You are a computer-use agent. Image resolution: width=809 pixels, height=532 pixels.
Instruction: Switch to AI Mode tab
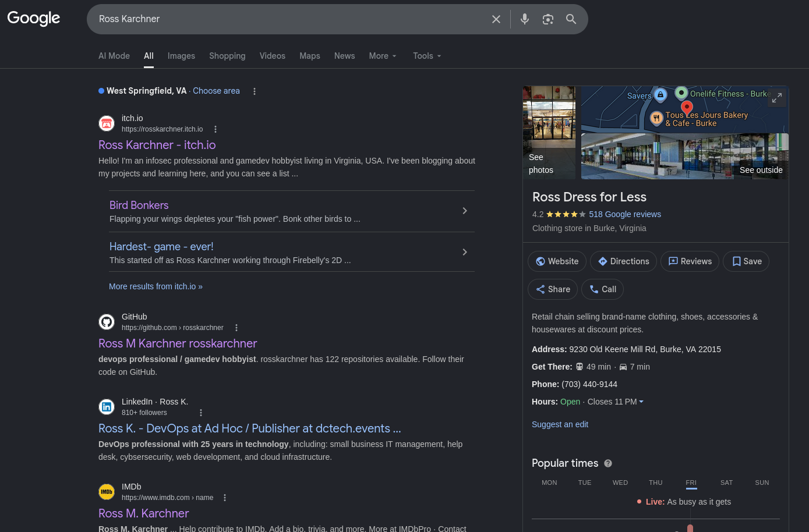click(x=114, y=56)
